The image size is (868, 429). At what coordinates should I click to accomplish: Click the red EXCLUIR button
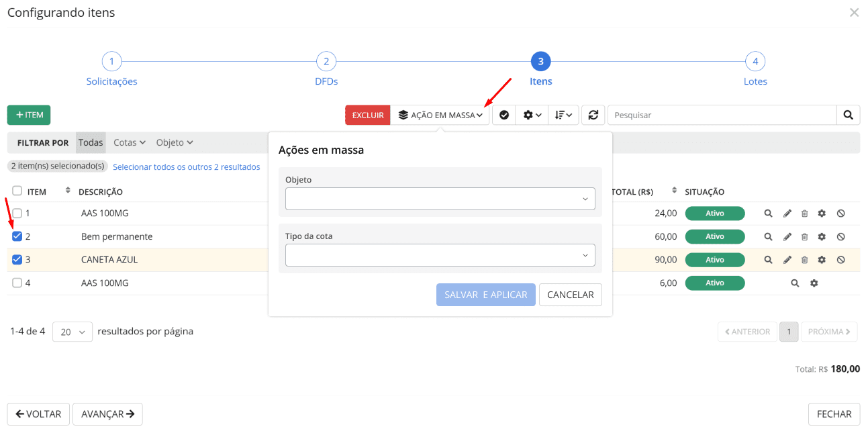coord(367,115)
